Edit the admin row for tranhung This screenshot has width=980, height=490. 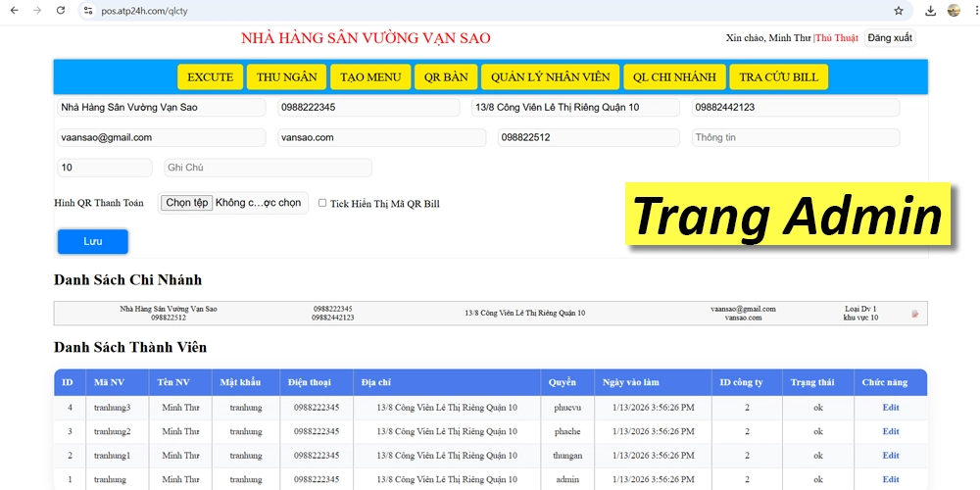891,479
